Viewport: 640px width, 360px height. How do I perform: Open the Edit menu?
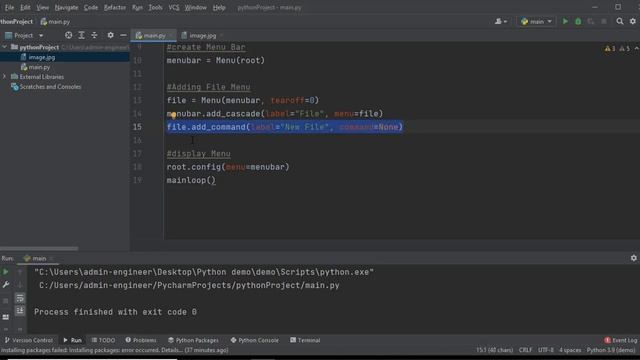coord(25,7)
